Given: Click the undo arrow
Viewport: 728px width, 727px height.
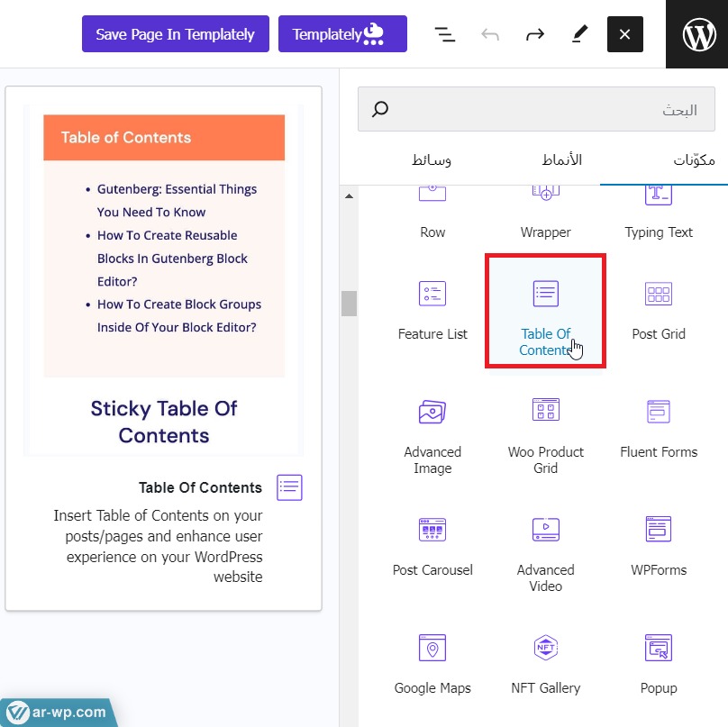Looking at the screenshot, I should coord(490,34).
